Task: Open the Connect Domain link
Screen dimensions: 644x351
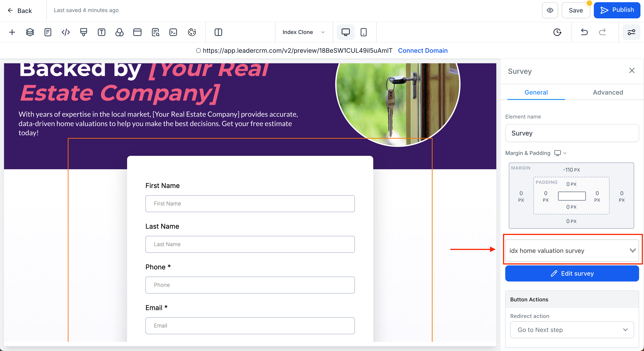Action: pos(423,51)
